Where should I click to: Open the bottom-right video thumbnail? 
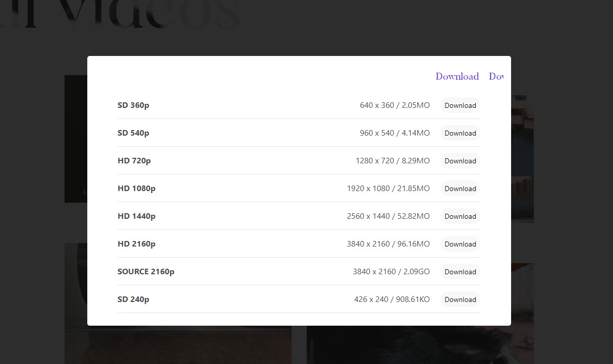(x=419, y=345)
